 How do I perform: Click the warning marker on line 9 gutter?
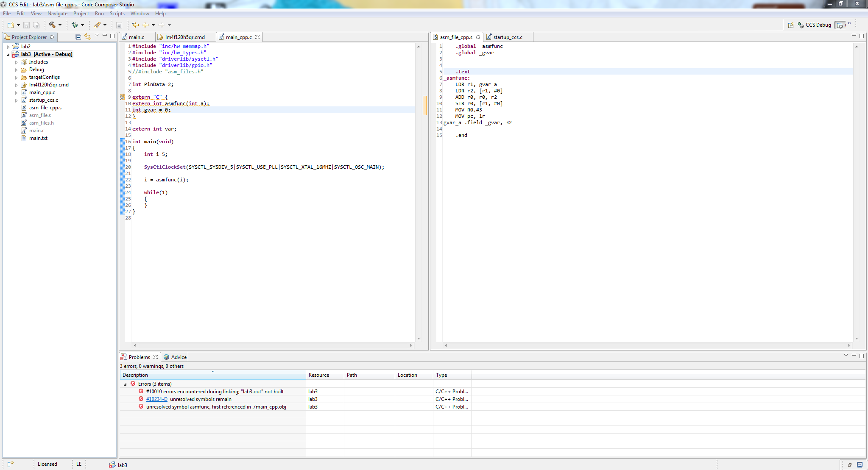(x=123, y=97)
